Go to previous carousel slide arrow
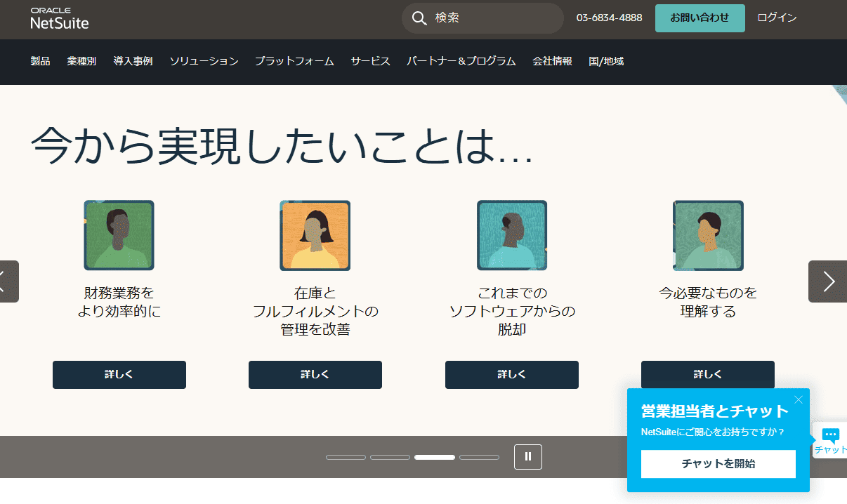Image resolution: width=847 pixels, height=504 pixels. click(8, 281)
